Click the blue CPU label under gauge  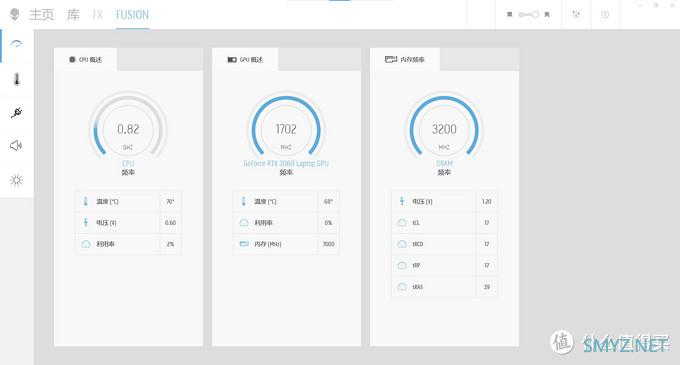coord(128,163)
